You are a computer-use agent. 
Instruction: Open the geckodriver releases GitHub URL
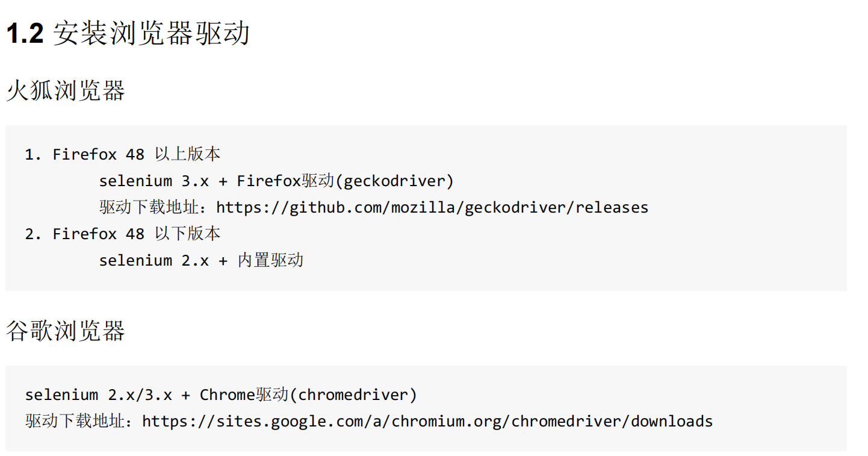[x=432, y=208]
